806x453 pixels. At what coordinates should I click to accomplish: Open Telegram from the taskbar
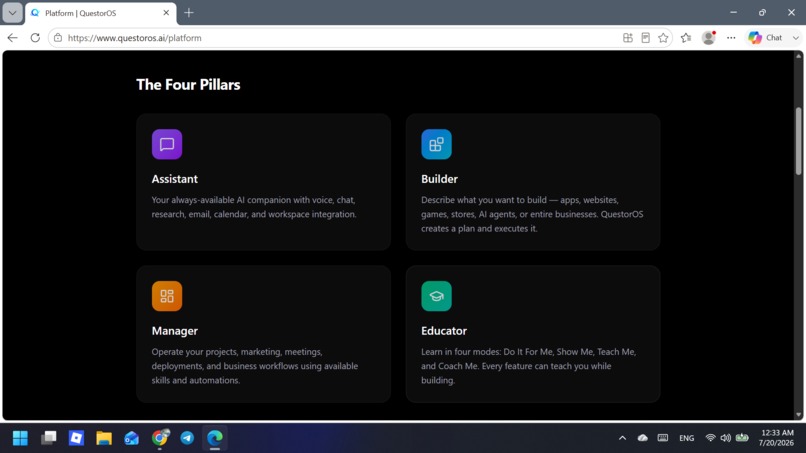(187, 438)
